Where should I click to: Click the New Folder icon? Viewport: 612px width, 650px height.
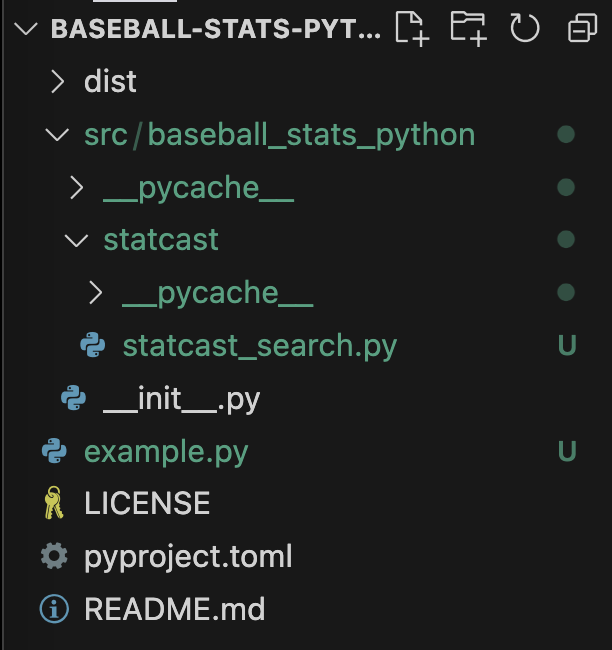467,29
